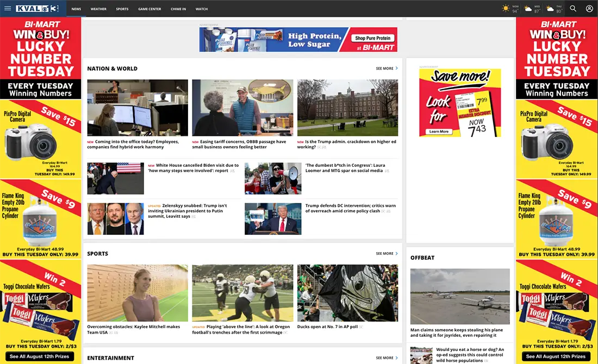The image size is (598, 364).
Task: Read the White House cancelled Biden visit story
Action: pyautogui.click(x=193, y=168)
